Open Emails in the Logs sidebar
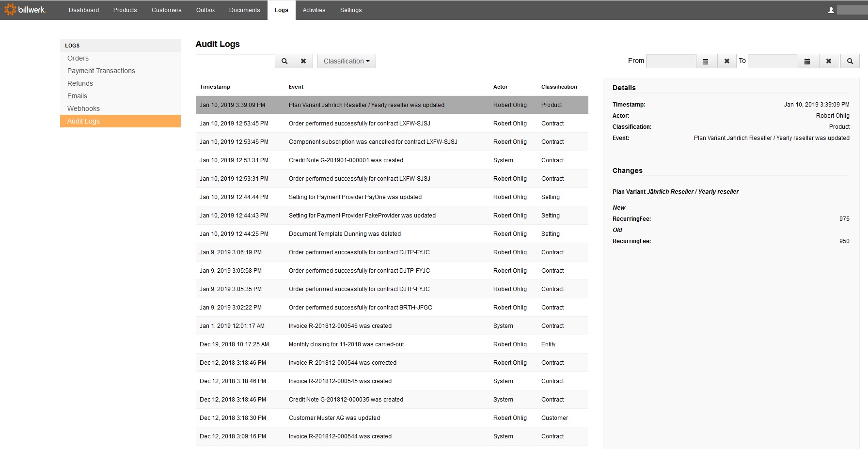Image resolution: width=868 pixels, height=449 pixels. (120, 96)
